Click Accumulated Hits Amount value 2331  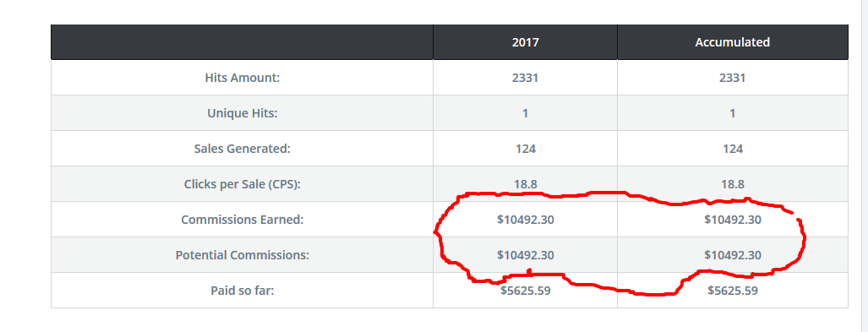tap(733, 78)
